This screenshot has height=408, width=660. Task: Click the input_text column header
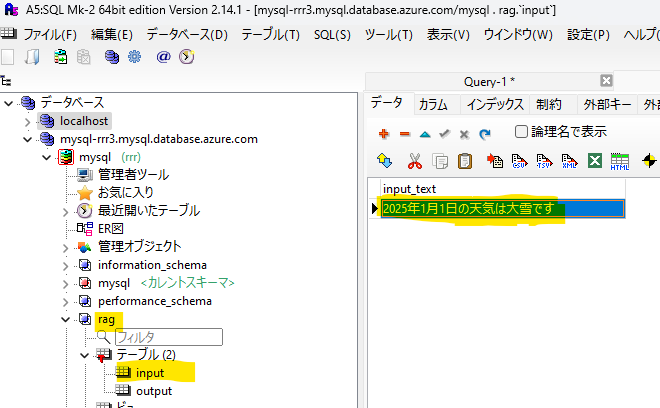503,189
